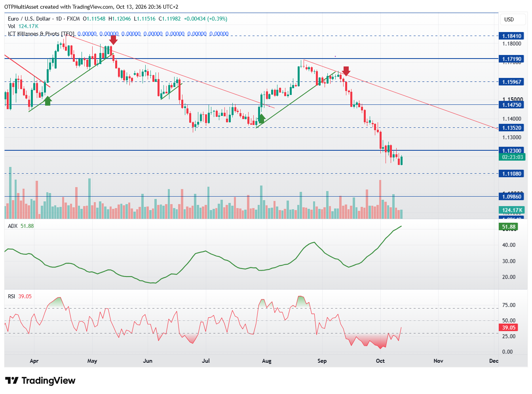This screenshot has width=532, height=394.
Task: Click the green 51.88 ADX axis label
Action: [x=509, y=227]
